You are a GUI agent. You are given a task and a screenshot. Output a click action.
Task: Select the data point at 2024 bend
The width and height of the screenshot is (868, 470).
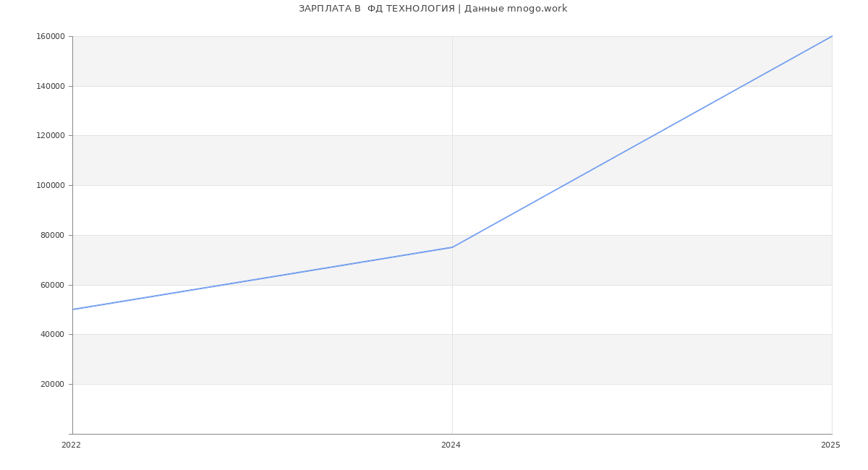point(452,247)
